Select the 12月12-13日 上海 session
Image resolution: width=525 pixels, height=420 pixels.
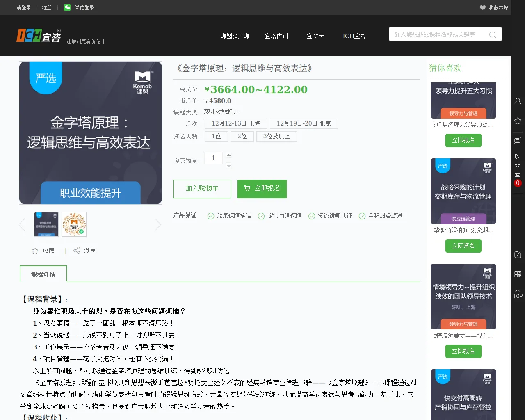pyautogui.click(x=236, y=123)
